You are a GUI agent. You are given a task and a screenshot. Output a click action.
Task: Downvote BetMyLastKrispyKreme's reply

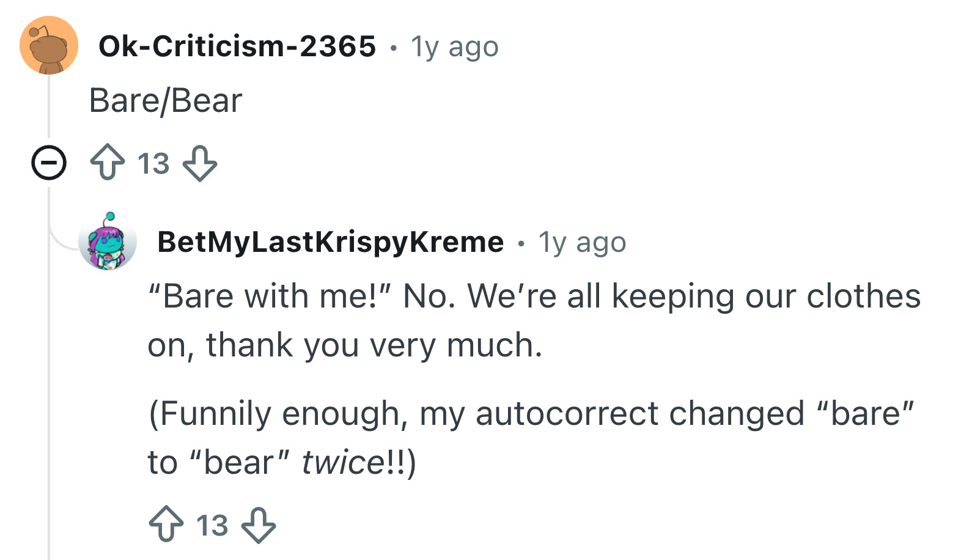tap(259, 525)
